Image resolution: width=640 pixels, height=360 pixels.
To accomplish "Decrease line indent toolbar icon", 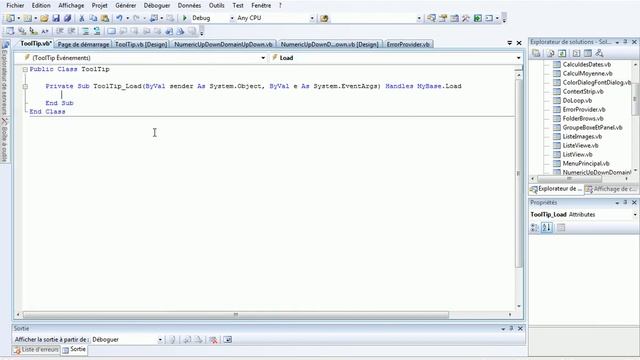I will click(60, 31).
